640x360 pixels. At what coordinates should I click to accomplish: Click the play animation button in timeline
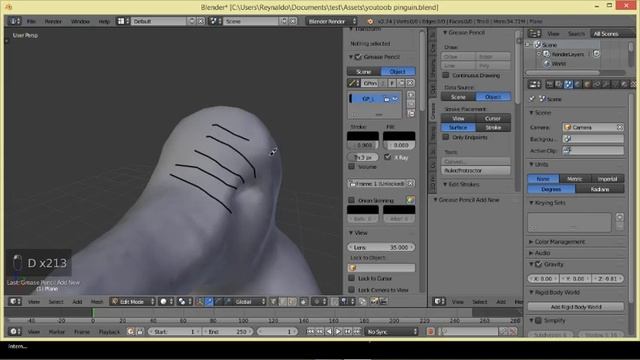(x=338, y=331)
